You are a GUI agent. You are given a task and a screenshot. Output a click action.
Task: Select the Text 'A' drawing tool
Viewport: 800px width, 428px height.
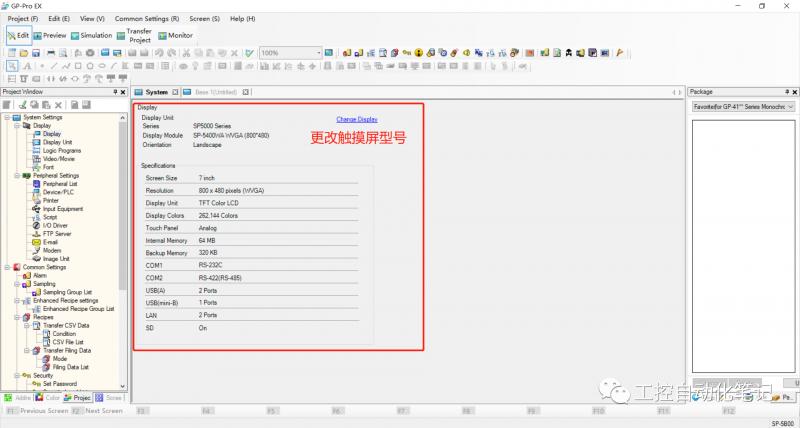click(x=27, y=66)
